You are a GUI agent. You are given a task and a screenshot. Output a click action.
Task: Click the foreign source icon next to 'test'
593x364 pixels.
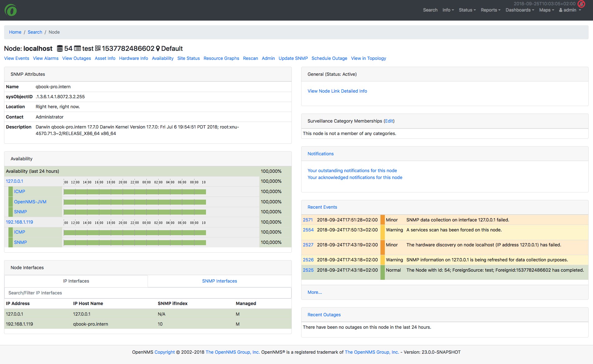click(x=78, y=48)
